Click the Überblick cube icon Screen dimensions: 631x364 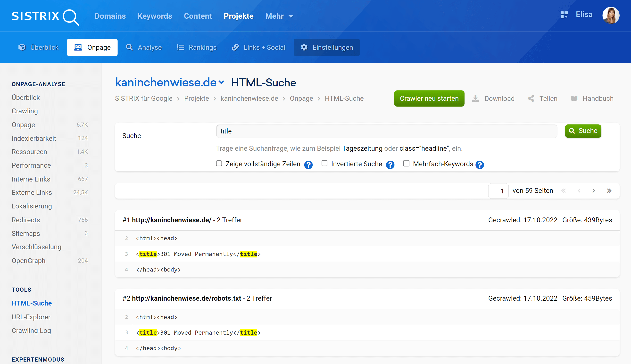coord(22,47)
